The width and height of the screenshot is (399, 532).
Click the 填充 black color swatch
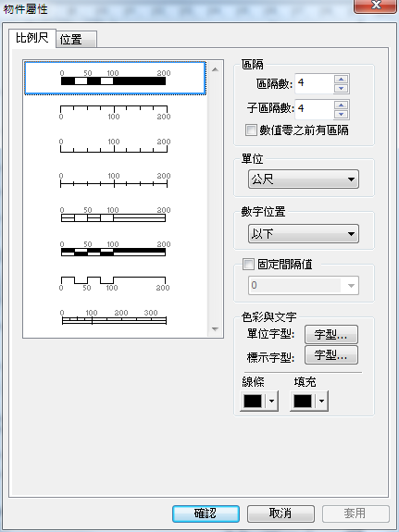(x=303, y=401)
